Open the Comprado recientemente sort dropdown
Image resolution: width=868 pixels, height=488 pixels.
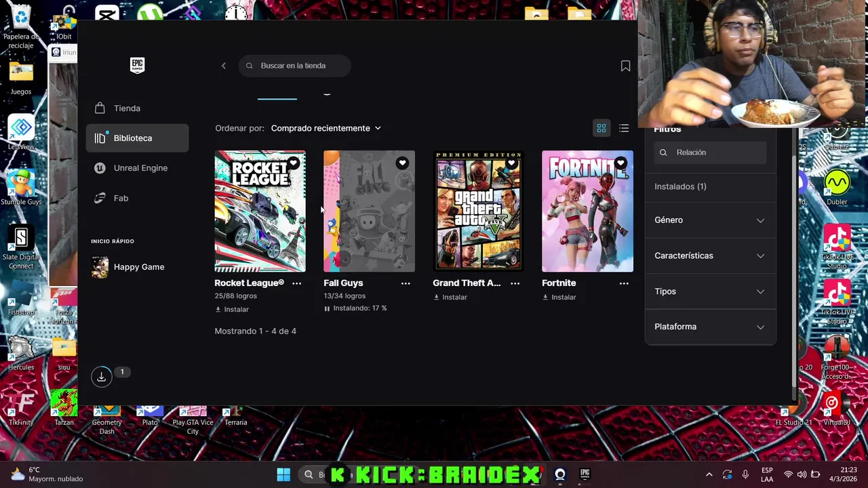326,128
